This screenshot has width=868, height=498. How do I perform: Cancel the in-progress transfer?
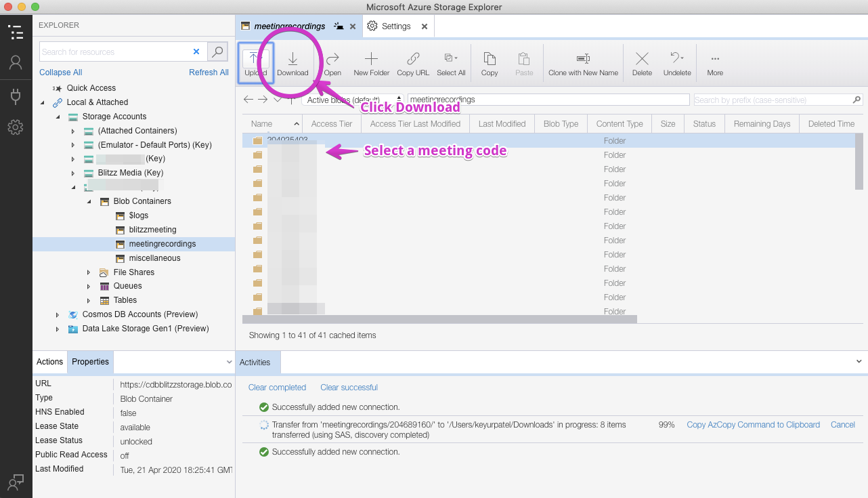point(843,425)
